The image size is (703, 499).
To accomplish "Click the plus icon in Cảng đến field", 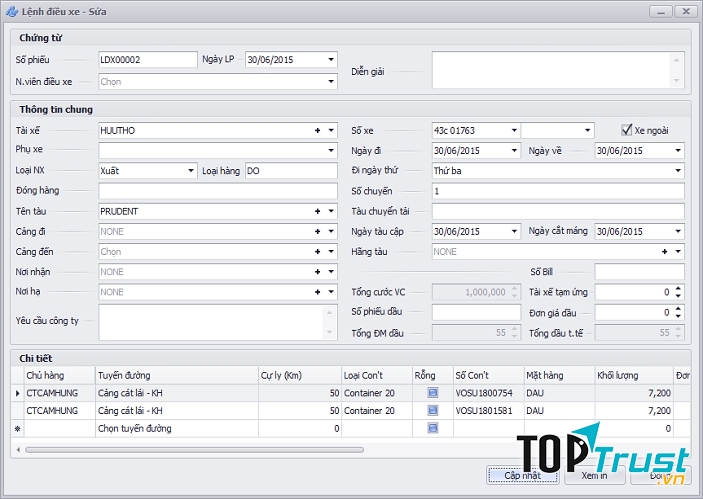I will pyautogui.click(x=317, y=252).
